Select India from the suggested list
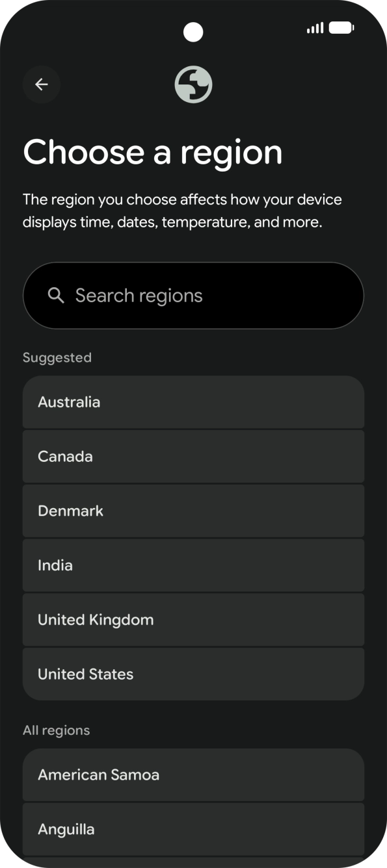Screen dimensions: 387x868 193,565
